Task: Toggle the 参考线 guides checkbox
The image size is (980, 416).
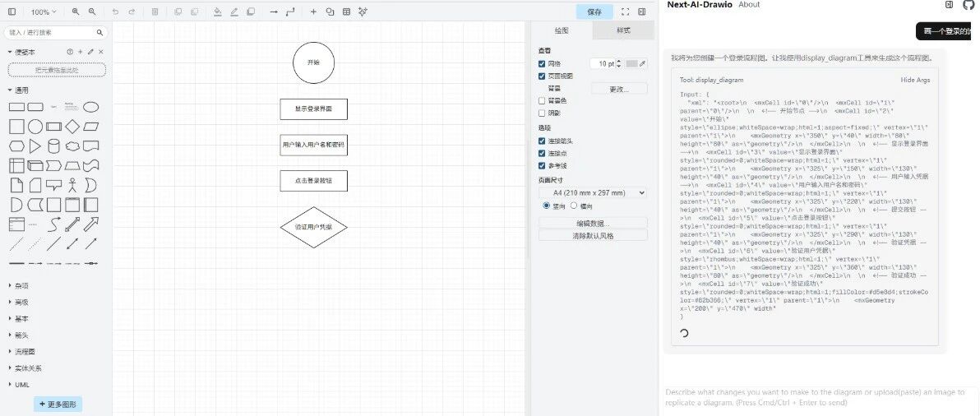Action: tap(542, 165)
